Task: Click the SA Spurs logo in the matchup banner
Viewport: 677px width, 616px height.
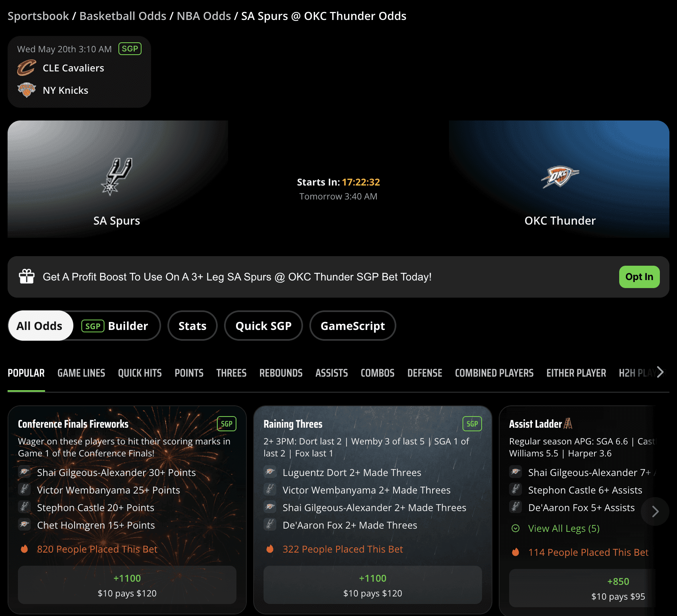Action: tap(116, 177)
